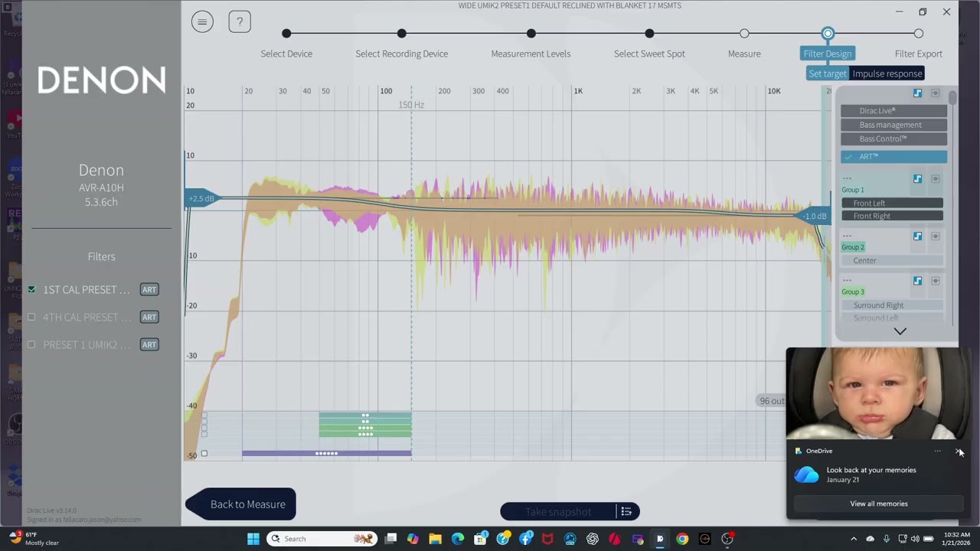Click the Take snapshot button
Screen dimensions: 980x551
point(559,512)
